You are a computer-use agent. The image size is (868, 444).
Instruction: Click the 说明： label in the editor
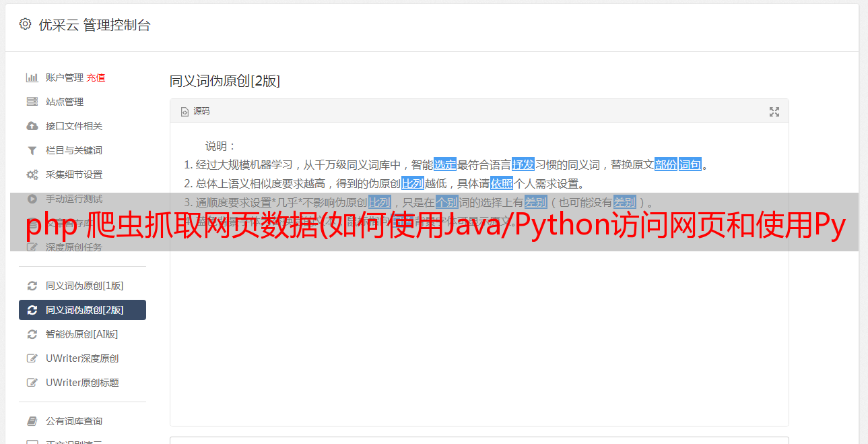point(221,146)
